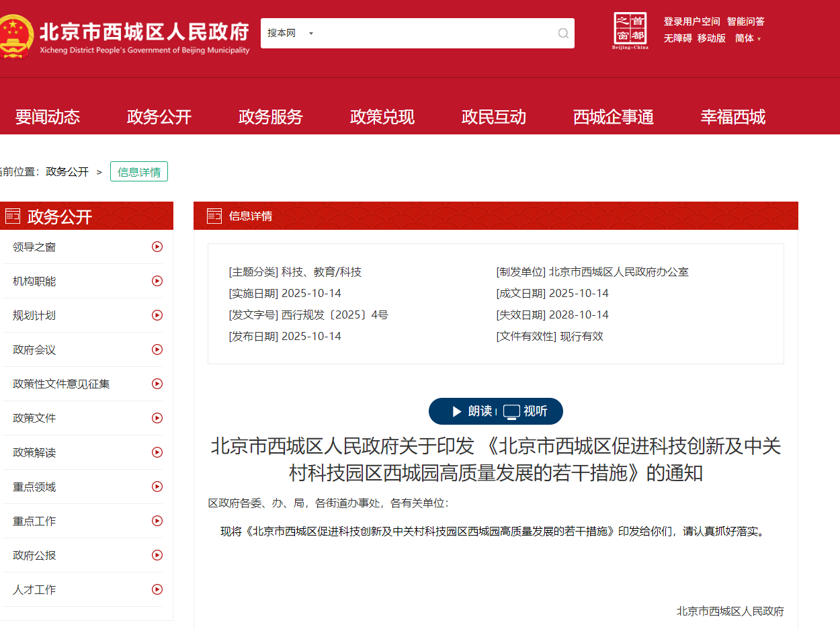Open the 首都之窗 Beijing-China logo
Image resolution: width=840 pixels, height=629 pixels.
point(630,31)
